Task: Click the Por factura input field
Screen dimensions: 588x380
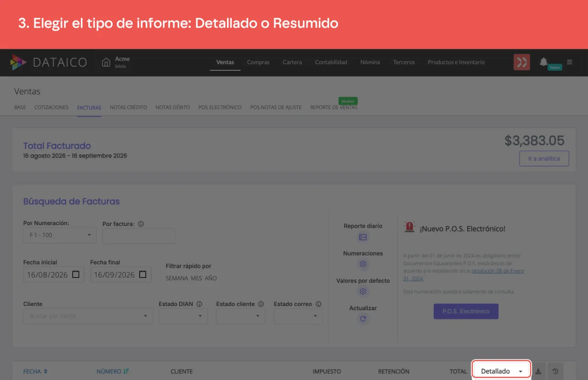Action: [139, 236]
